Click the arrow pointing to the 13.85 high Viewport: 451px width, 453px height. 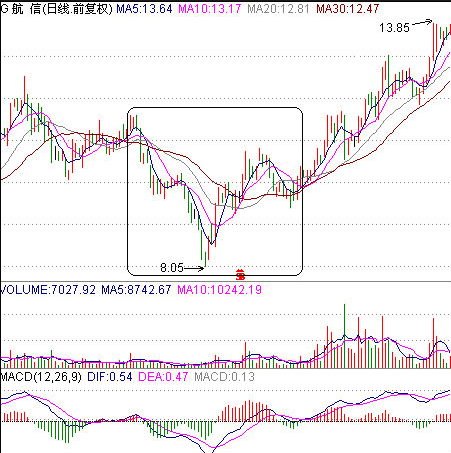[422, 23]
